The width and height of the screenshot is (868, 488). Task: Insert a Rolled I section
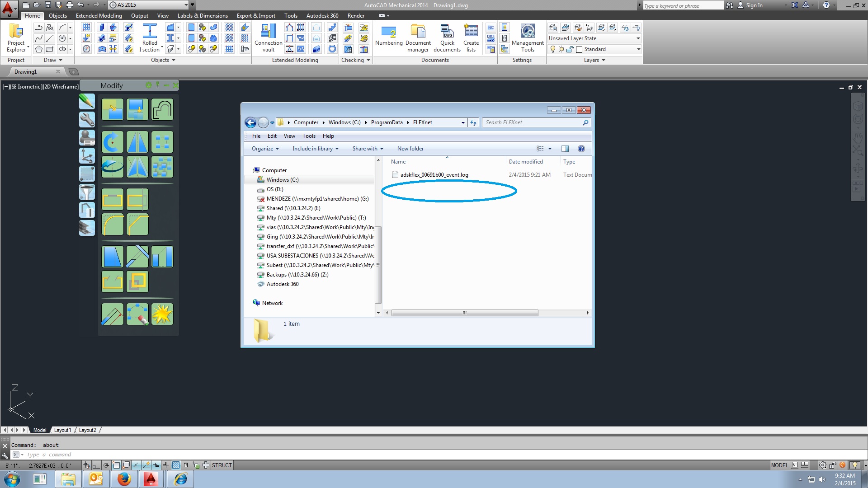click(150, 38)
